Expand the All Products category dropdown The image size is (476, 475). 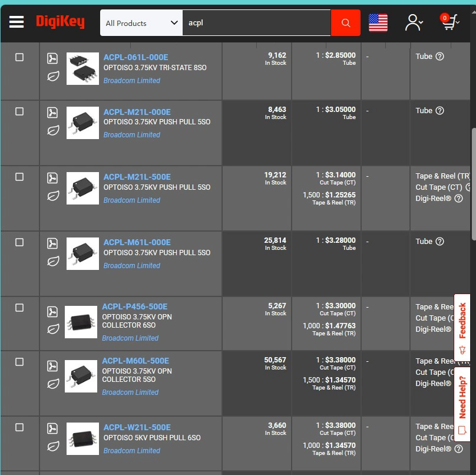[141, 23]
